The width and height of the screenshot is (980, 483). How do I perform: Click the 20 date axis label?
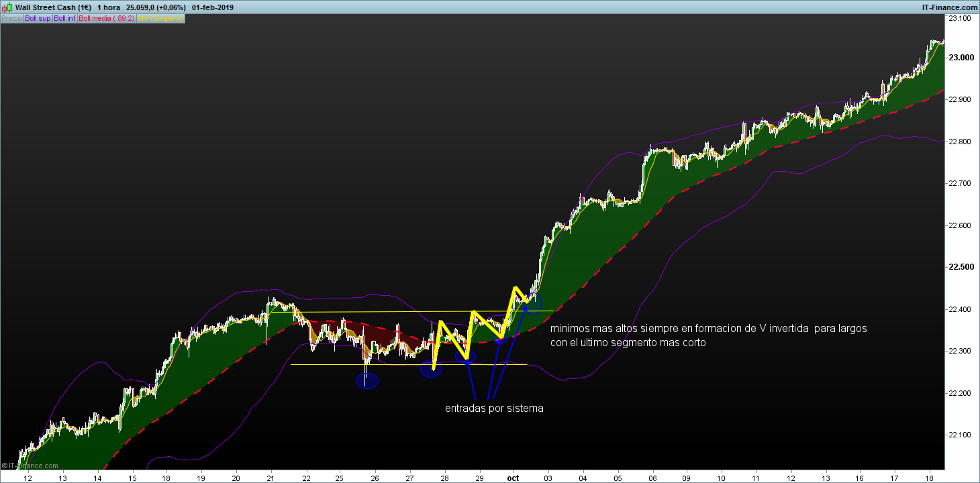(236, 478)
